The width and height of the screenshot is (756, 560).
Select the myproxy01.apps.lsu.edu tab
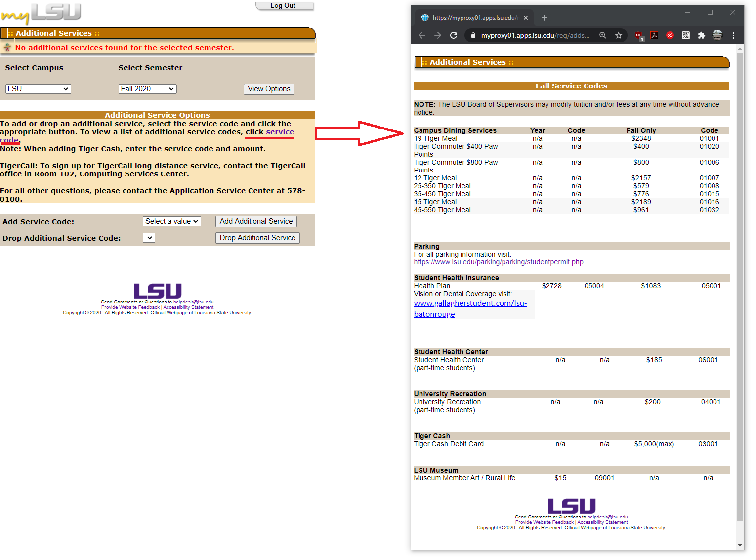[473, 18]
